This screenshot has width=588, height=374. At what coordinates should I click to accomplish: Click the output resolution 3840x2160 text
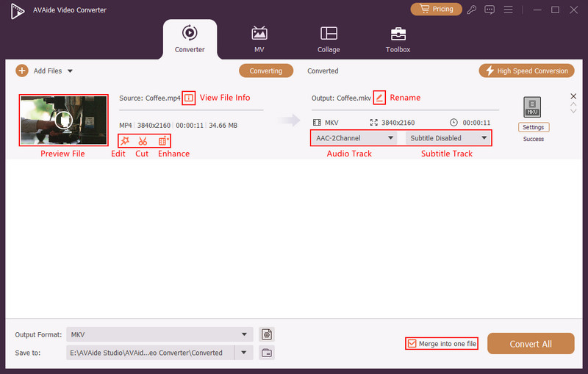398,123
